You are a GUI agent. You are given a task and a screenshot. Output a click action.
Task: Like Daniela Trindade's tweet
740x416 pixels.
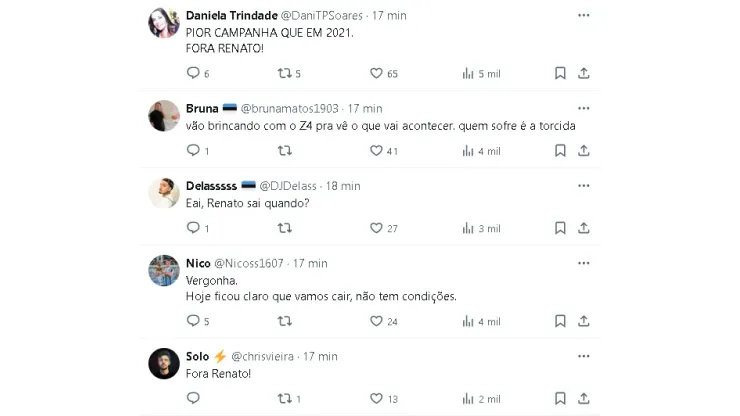click(x=377, y=73)
